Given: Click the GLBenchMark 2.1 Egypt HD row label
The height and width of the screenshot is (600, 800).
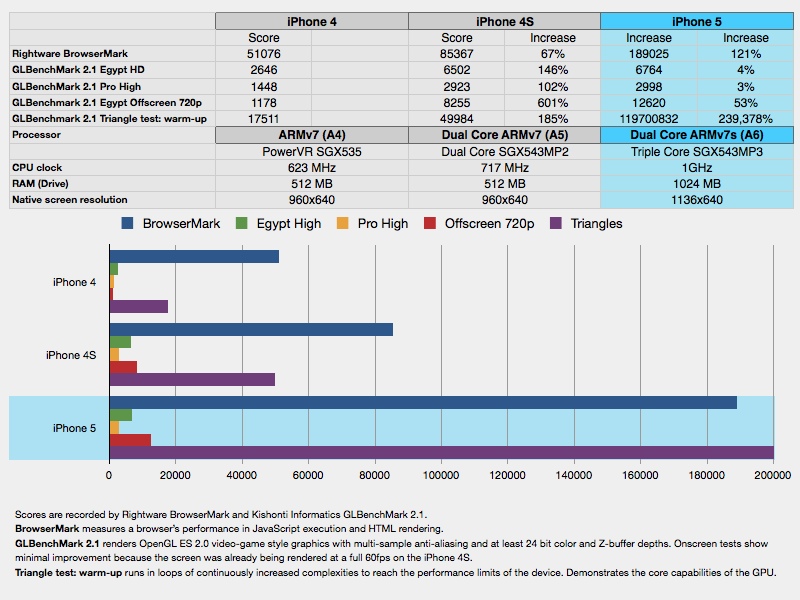Looking at the screenshot, I should coord(78,70).
